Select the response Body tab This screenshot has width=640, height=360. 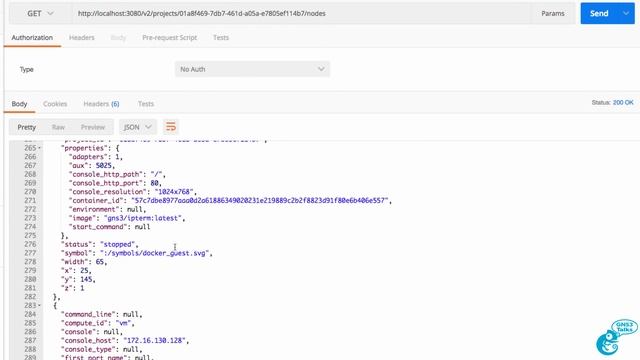(x=19, y=104)
